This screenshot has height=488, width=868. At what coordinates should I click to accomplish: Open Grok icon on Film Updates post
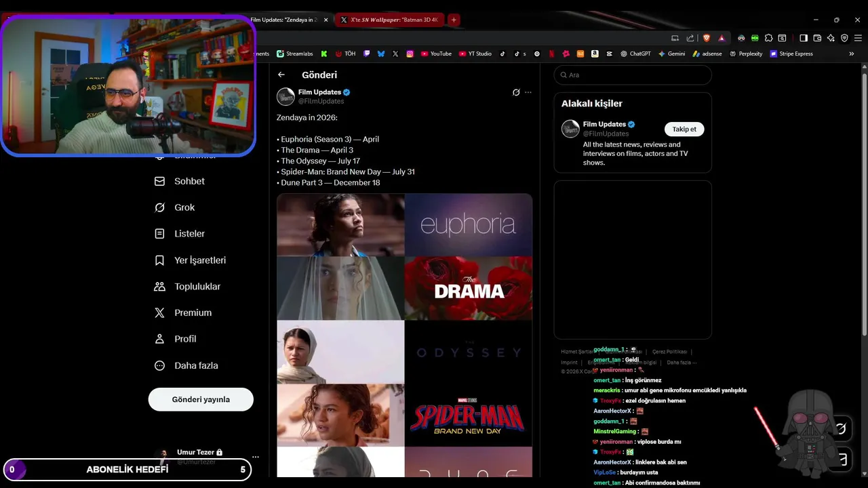(516, 92)
